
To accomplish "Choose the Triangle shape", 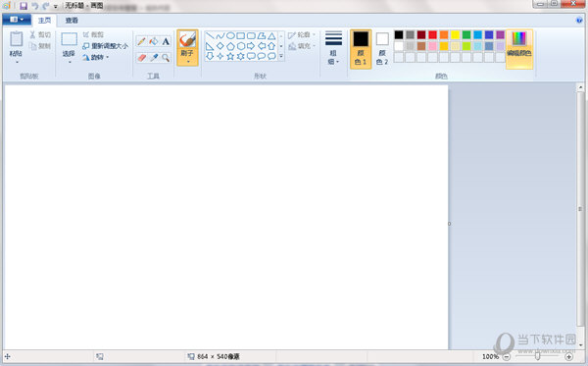I will (x=271, y=36).
